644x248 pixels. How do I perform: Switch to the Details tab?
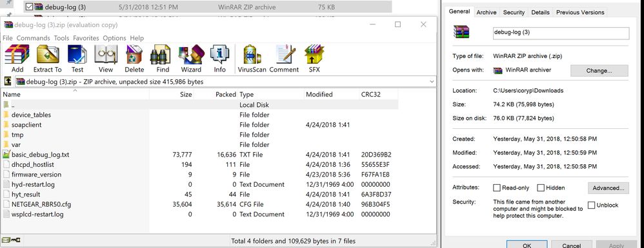click(x=540, y=12)
